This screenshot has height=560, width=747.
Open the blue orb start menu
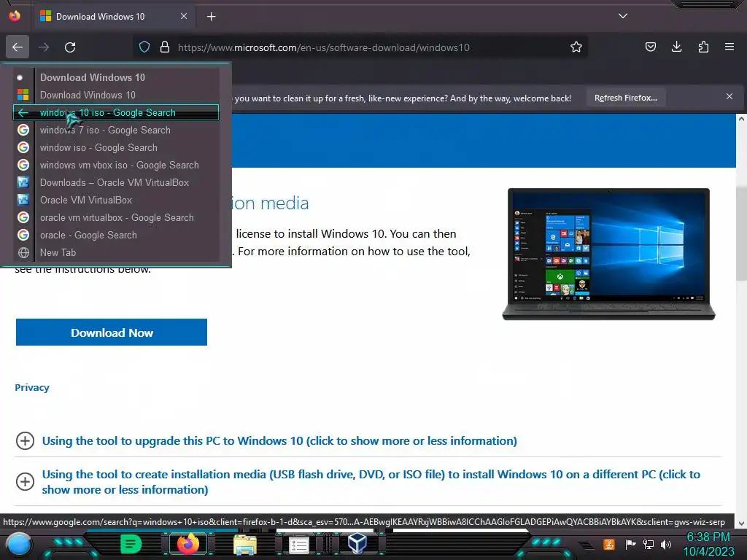19,544
